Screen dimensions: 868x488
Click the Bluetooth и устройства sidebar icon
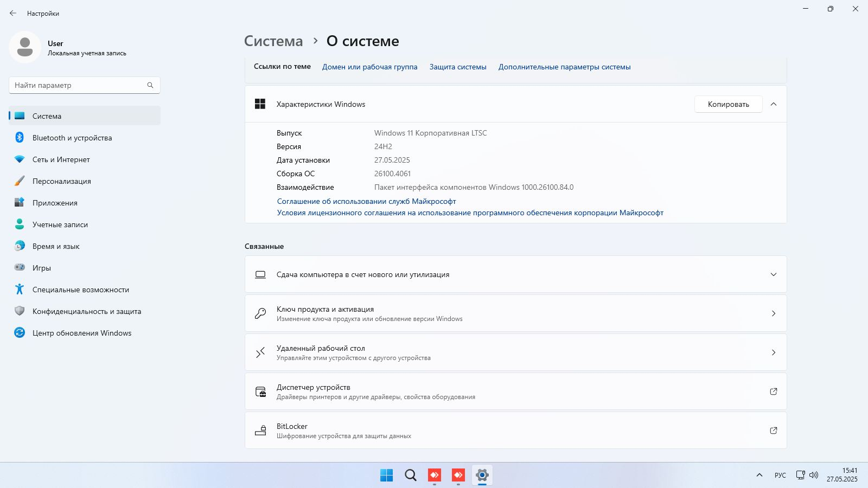pos(20,138)
